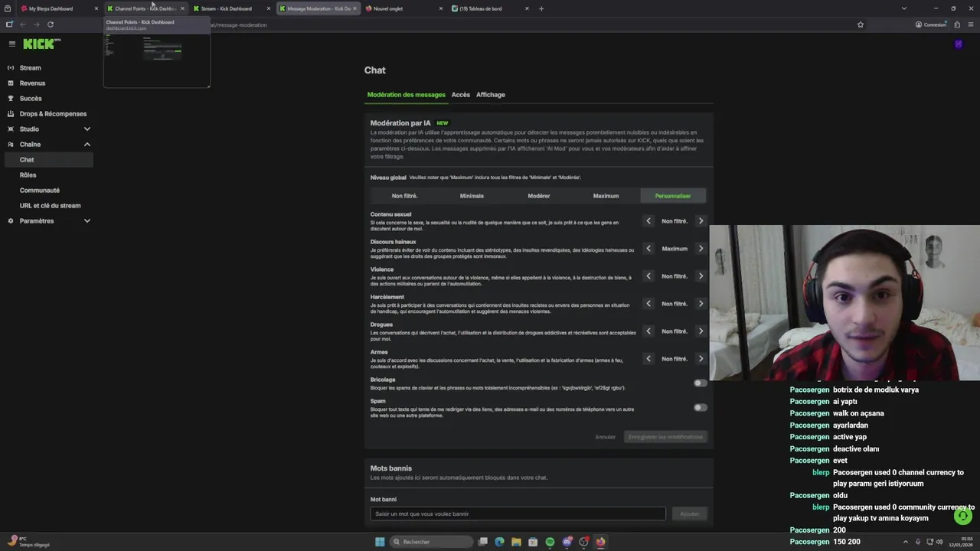Viewport: 980px width, 551px height.
Task: Lower Discours haineux filter with left arrow
Action: (x=648, y=249)
